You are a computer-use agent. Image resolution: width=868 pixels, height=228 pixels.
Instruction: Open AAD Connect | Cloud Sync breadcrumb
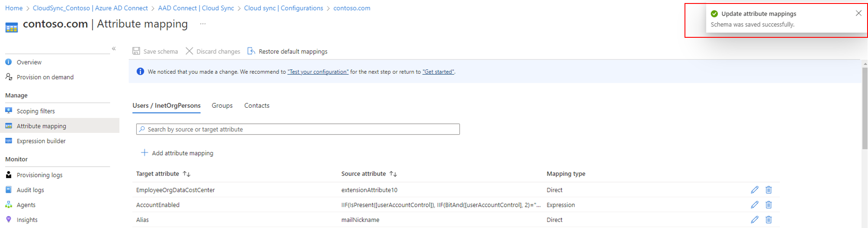tap(196, 8)
